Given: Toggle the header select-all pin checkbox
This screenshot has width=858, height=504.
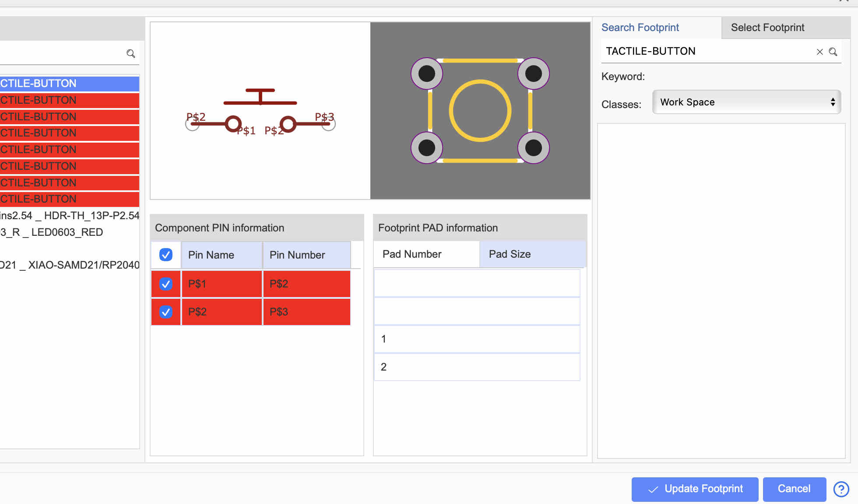Looking at the screenshot, I should coord(165,255).
